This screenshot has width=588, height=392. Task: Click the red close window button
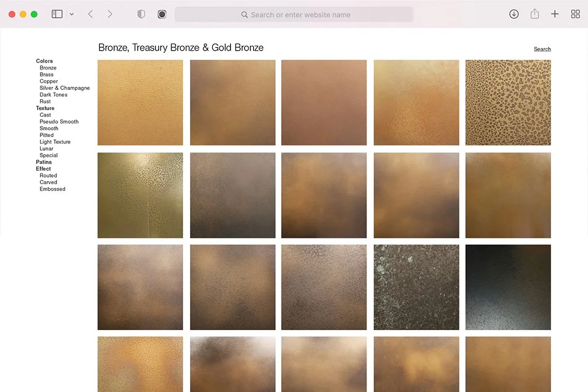pos(12,14)
